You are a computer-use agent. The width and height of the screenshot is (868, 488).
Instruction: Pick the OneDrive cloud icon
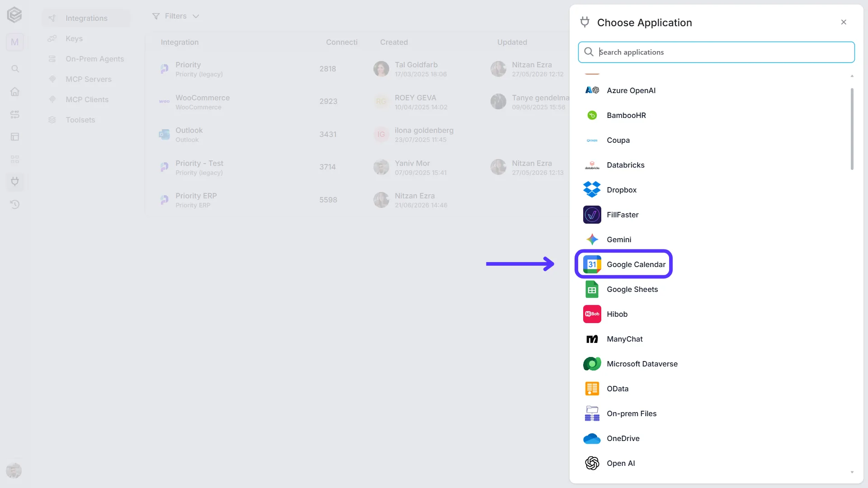point(592,438)
